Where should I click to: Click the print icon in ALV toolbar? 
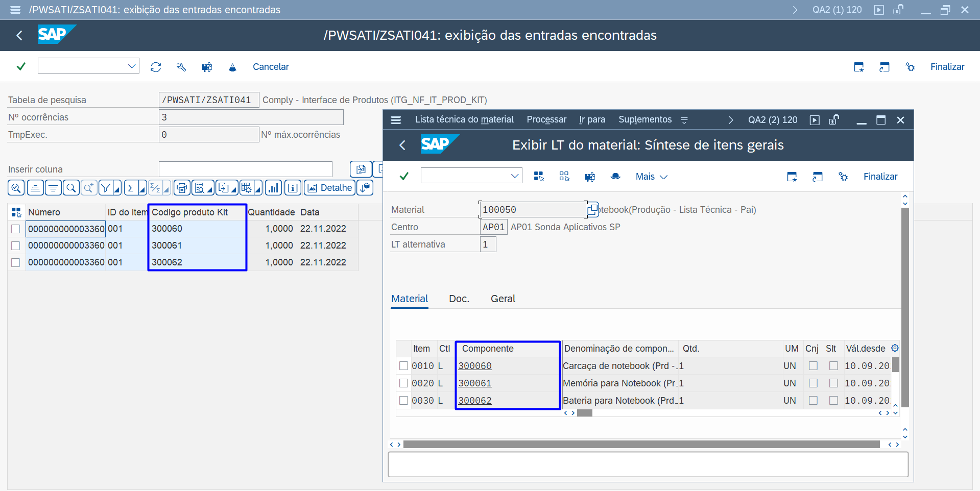[182, 188]
